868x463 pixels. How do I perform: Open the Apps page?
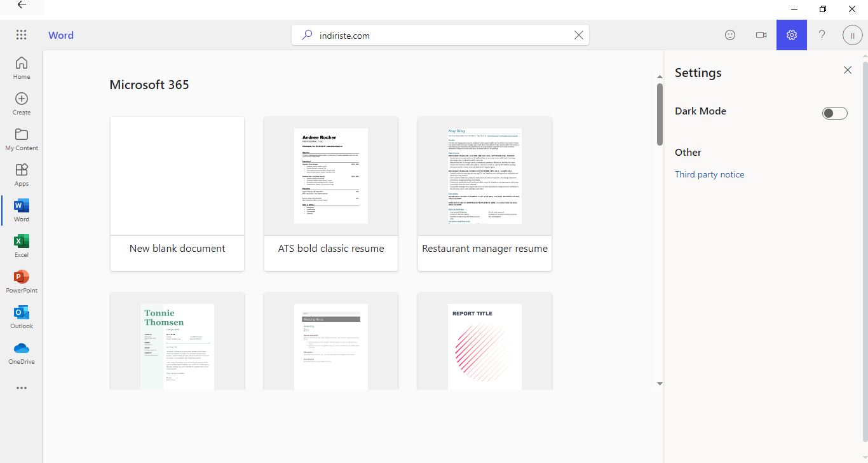(22, 174)
